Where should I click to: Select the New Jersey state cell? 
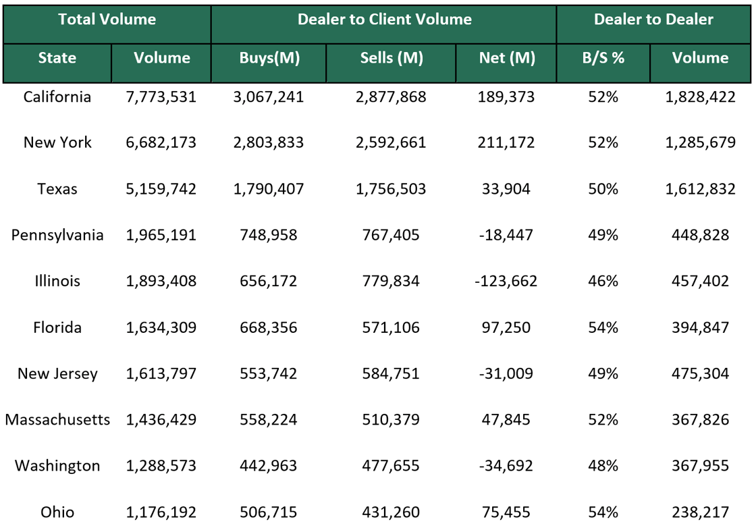[x=57, y=374]
